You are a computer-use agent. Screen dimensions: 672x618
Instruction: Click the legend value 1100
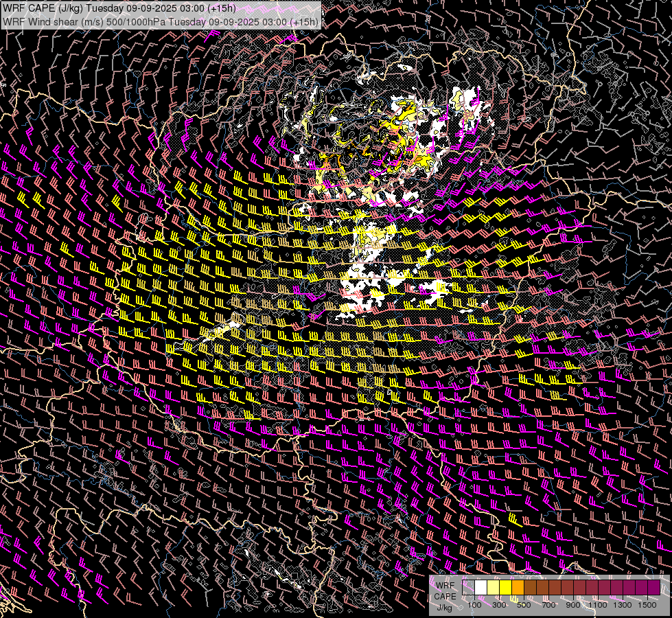(x=598, y=605)
